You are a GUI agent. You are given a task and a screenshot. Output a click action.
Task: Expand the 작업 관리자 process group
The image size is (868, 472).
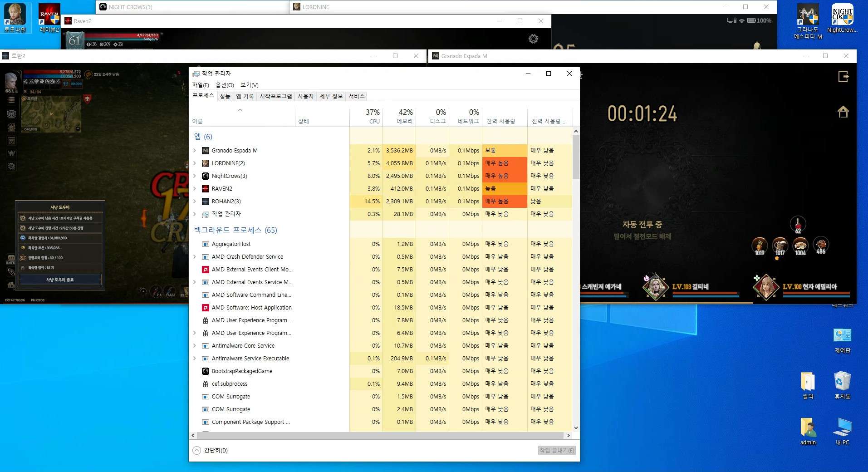coord(195,214)
